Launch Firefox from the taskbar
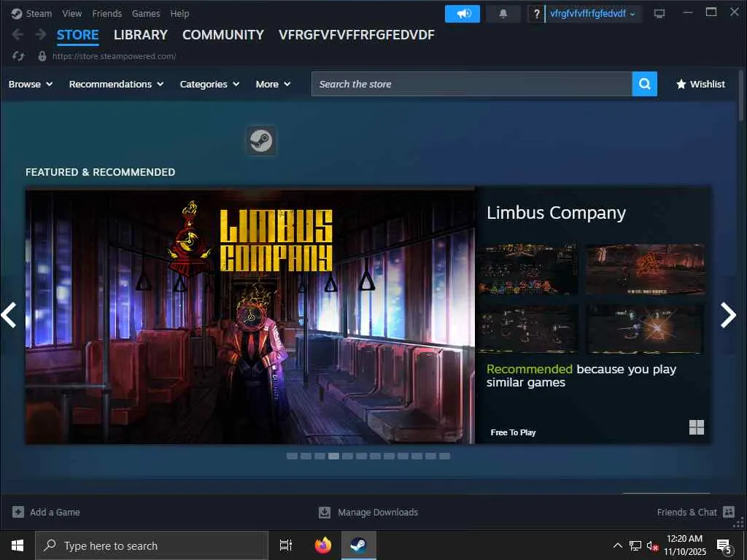The height and width of the screenshot is (560, 747). 323,545
